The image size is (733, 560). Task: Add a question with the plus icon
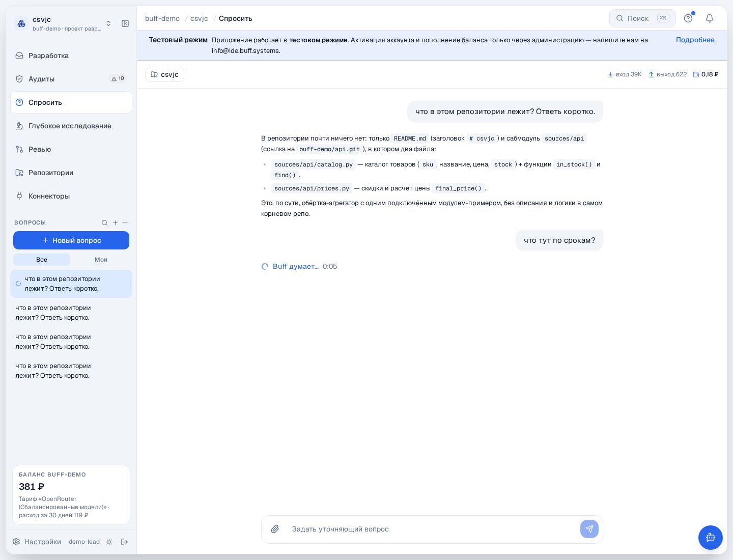point(115,222)
